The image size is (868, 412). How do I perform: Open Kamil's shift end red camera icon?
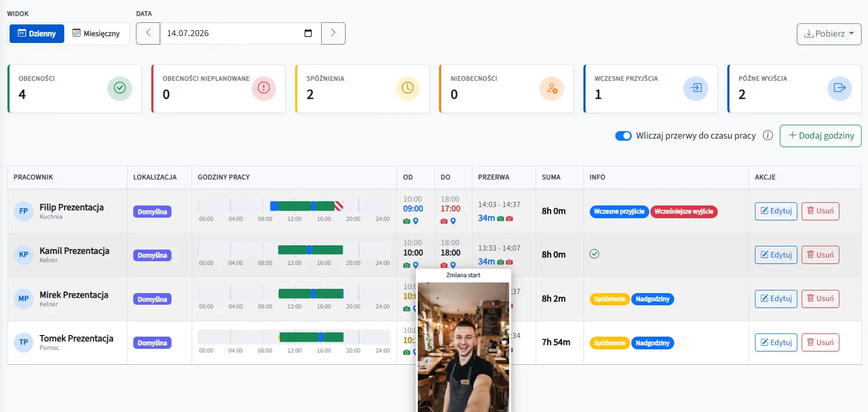click(x=444, y=265)
